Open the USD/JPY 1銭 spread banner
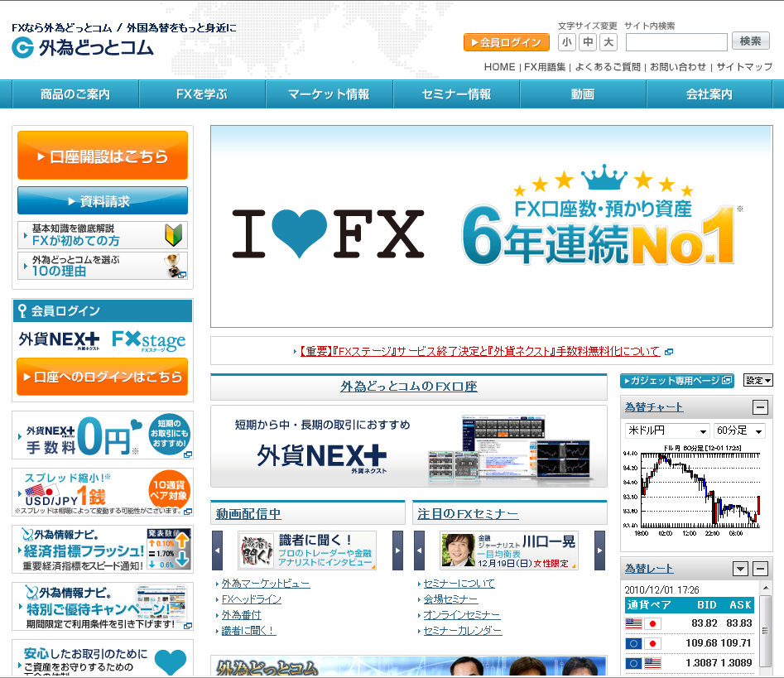The image size is (784, 678). click(x=103, y=492)
